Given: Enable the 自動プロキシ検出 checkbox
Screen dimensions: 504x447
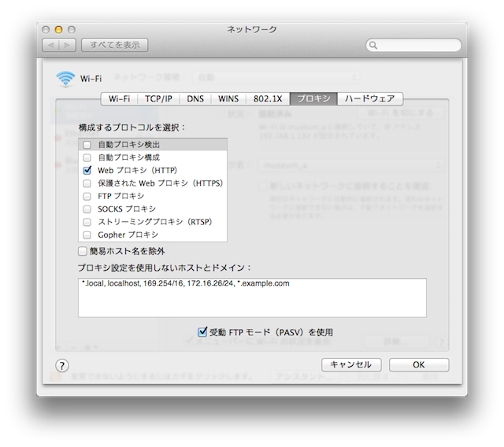Looking at the screenshot, I should pos(87,145).
